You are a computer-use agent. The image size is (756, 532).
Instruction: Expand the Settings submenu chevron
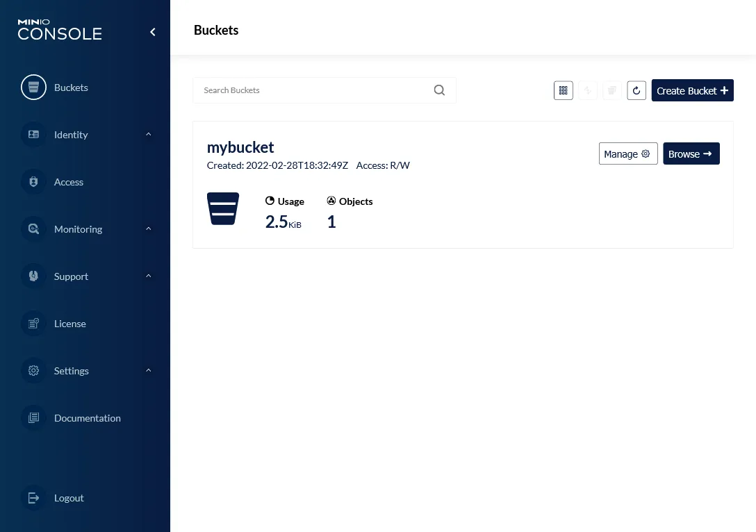[x=148, y=371]
